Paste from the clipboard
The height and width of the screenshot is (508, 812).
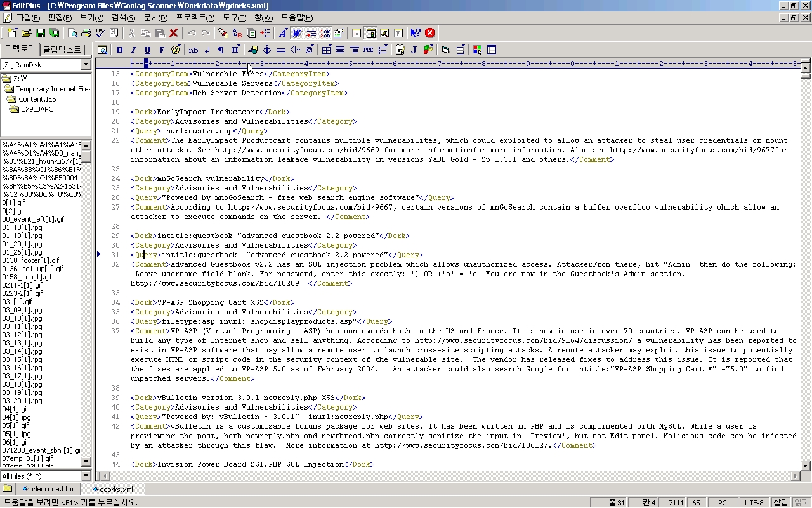(159, 33)
